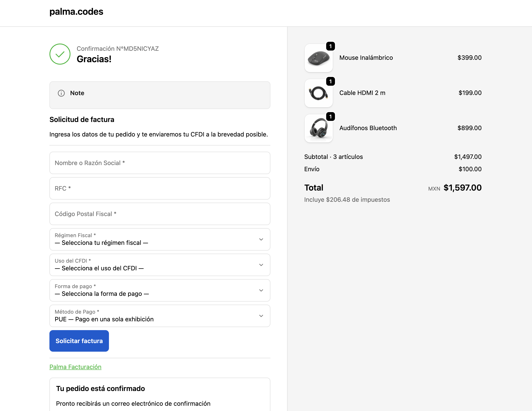Open the Método de Pago dropdown
Screen dimensions: 532x411
pos(160,316)
